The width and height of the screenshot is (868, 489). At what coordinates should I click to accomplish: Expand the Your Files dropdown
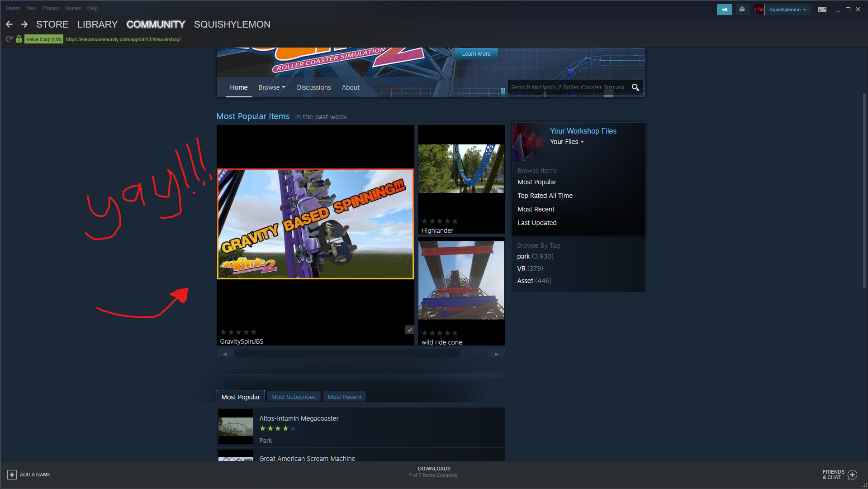coord(567,142)
